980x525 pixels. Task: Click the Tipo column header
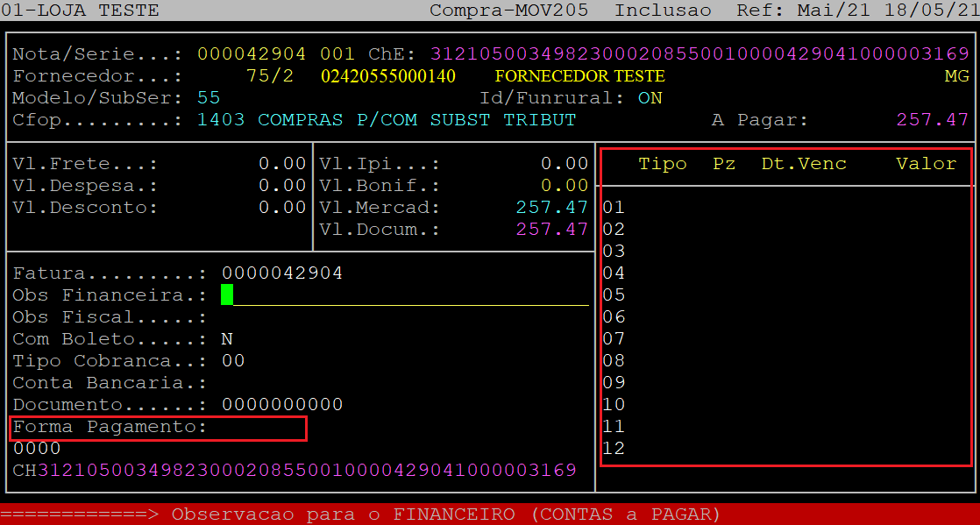coord(662,164)
